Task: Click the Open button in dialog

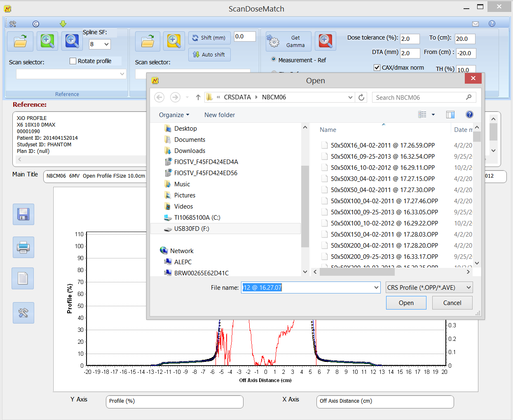Action: click(406, 303)
